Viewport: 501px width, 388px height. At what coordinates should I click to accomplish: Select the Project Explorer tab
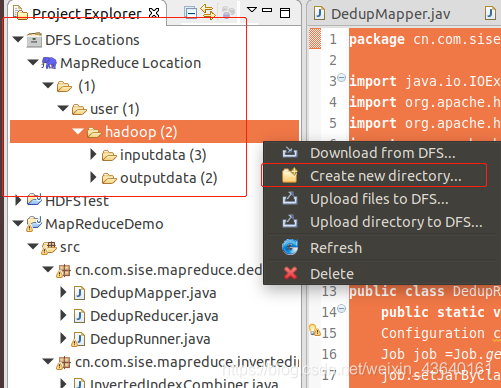tap(87, 13)
